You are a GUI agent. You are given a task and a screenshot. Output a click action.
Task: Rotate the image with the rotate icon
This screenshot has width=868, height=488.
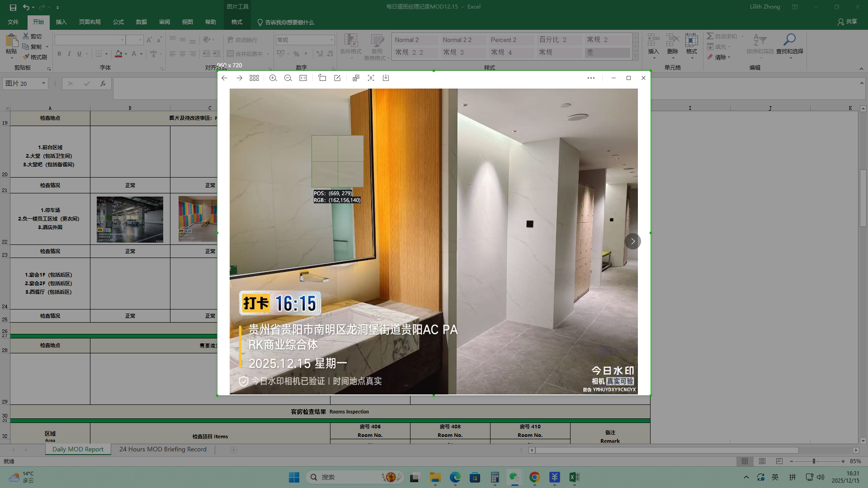pyautogui.click(x=322, y=78)
